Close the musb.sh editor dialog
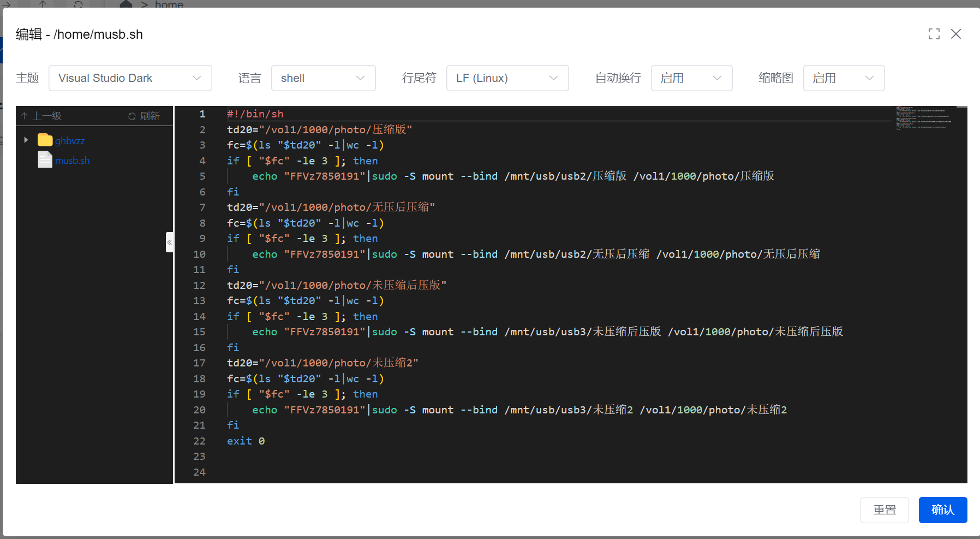 pyautogui.click(x=955, y=34)
